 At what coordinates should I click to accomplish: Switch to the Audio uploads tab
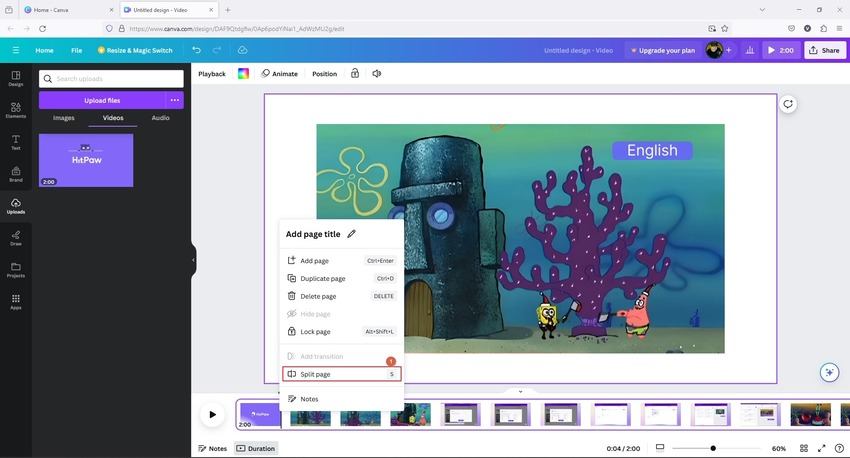tap(160, 118)
